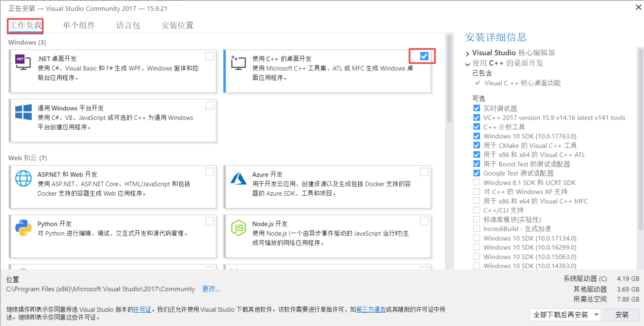Expand Visual Studio 核心编辑器 node
The height and width of the screenshot is (326, 644).
468,53
